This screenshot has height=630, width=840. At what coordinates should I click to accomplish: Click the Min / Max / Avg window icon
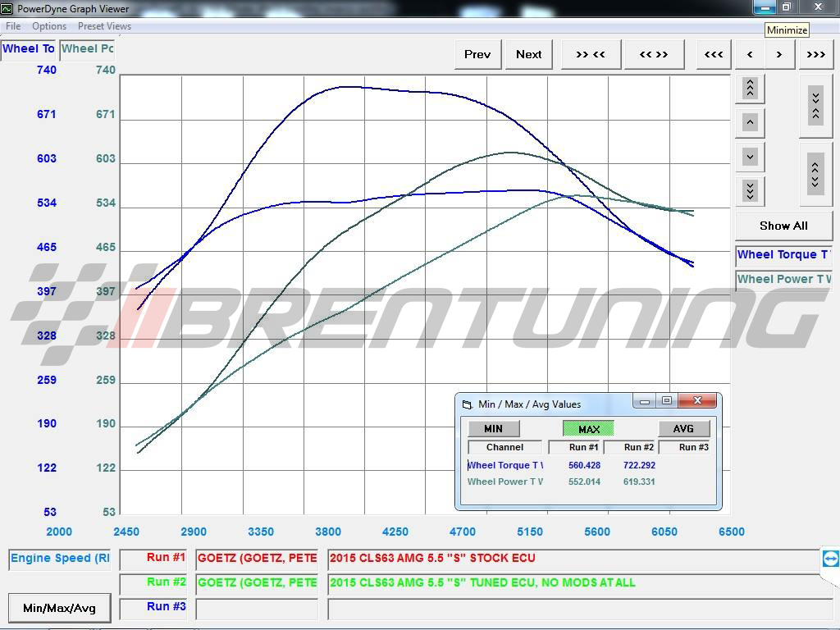(x=467, y=404)
